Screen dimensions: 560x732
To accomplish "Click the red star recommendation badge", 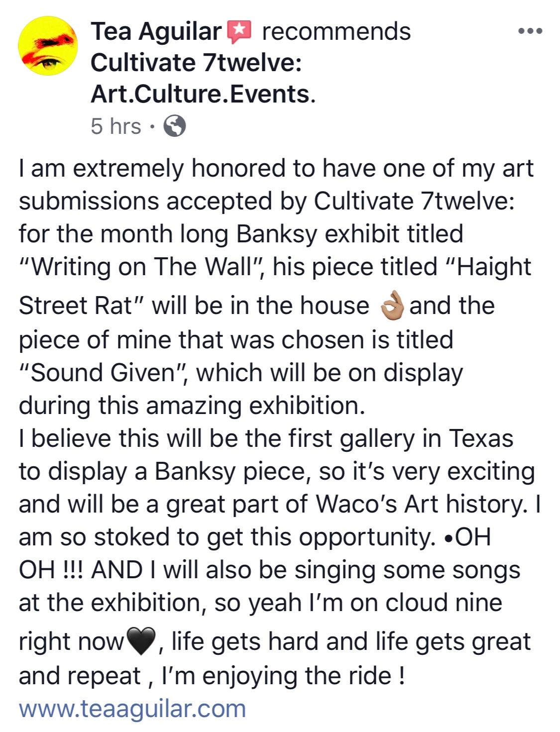I will (x=239, y=32).
